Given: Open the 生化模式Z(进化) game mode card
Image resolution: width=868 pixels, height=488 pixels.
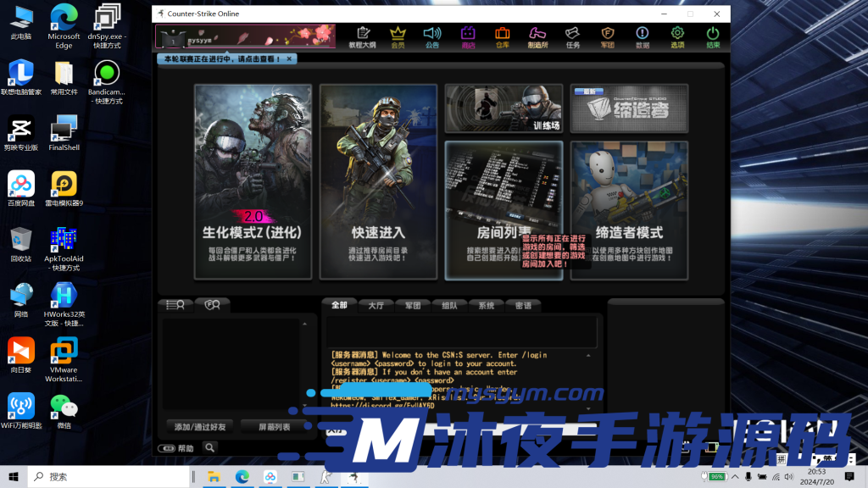Looking at the screenshot, I should click(x=252, y=182).
